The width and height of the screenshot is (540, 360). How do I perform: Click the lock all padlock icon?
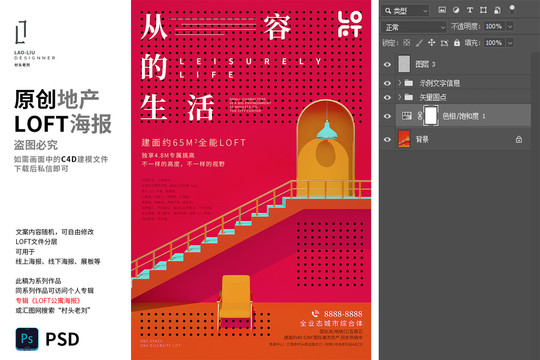click(457, 43)
